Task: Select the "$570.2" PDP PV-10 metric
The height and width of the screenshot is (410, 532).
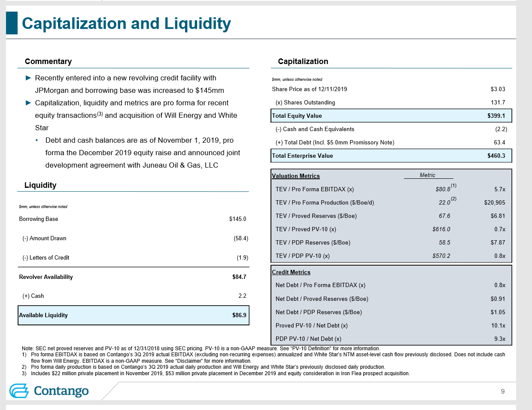Action: point(441,256)
